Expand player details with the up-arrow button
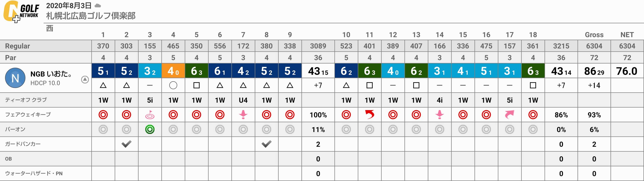Screen dimensions: 644x181 coord(85,80)
